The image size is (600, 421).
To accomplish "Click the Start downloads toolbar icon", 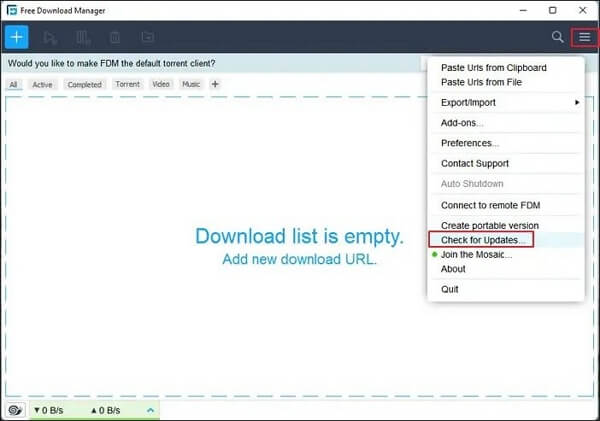I will [x=50, y=38].
